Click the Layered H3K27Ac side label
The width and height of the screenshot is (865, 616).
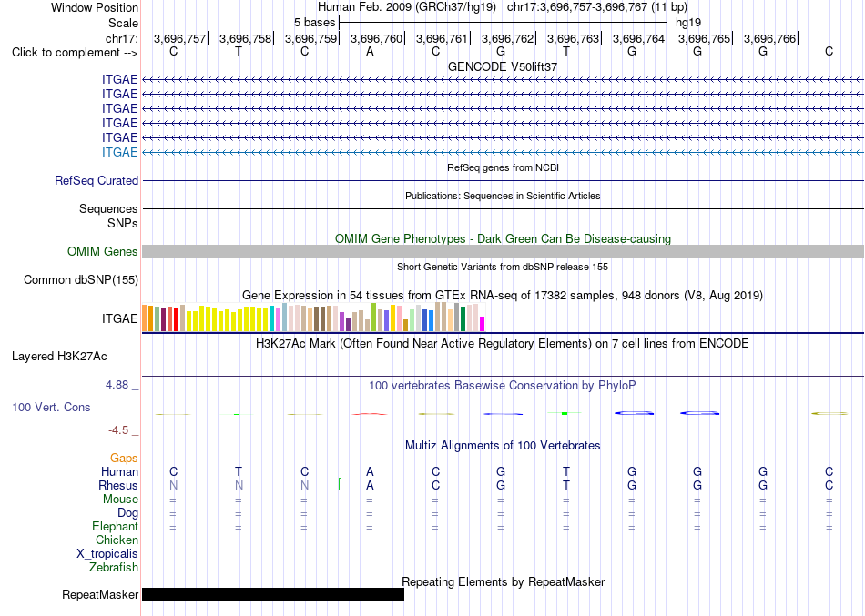point(59,357)
